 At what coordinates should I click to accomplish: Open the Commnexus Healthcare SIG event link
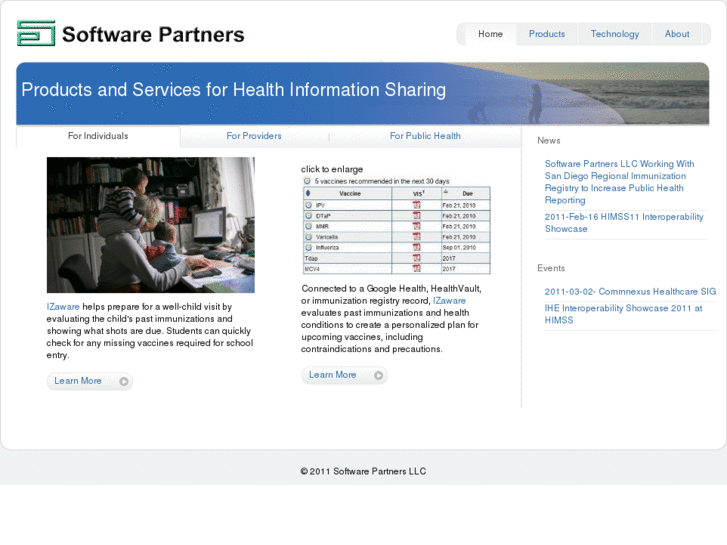631,292
